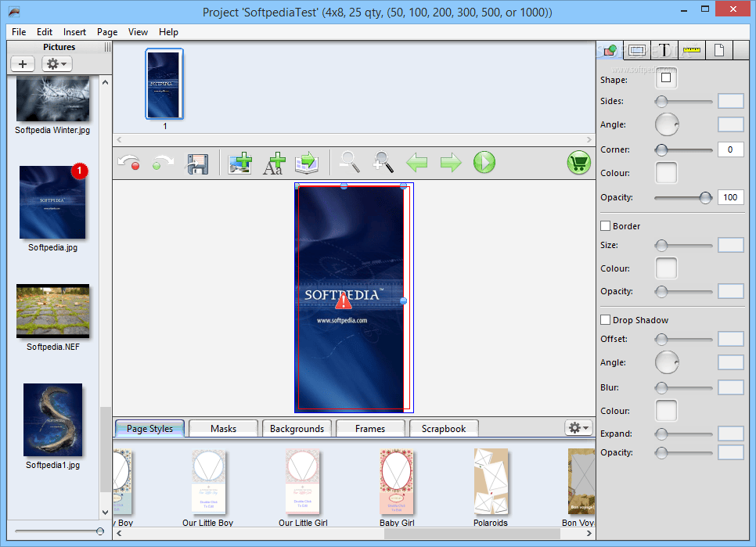Open the frame properties tab icon
Image resolution: width=756 pixels, height=547 pixels.
637,50
